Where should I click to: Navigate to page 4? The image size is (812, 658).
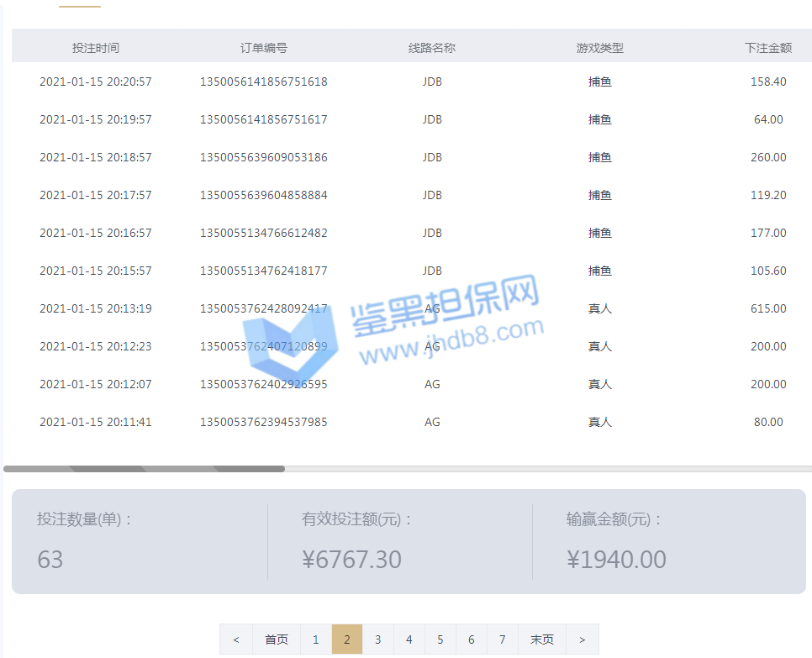click(x=409, y=640)
